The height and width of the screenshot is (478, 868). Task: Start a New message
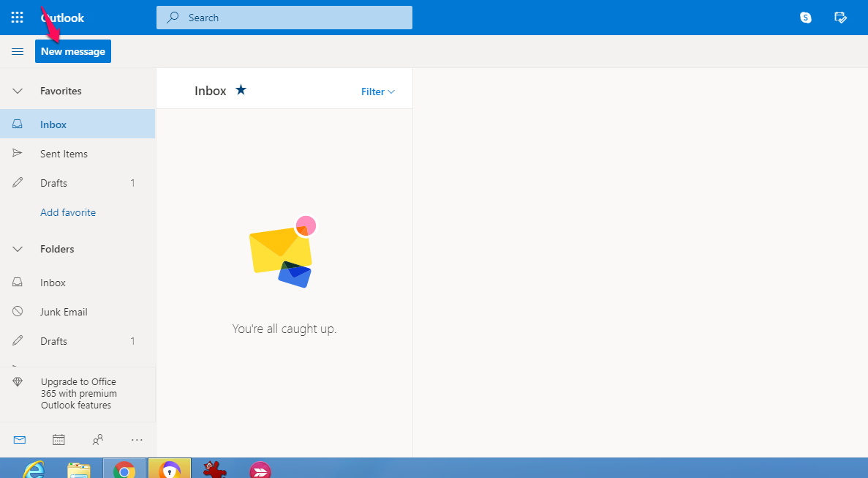coord(73,51)
